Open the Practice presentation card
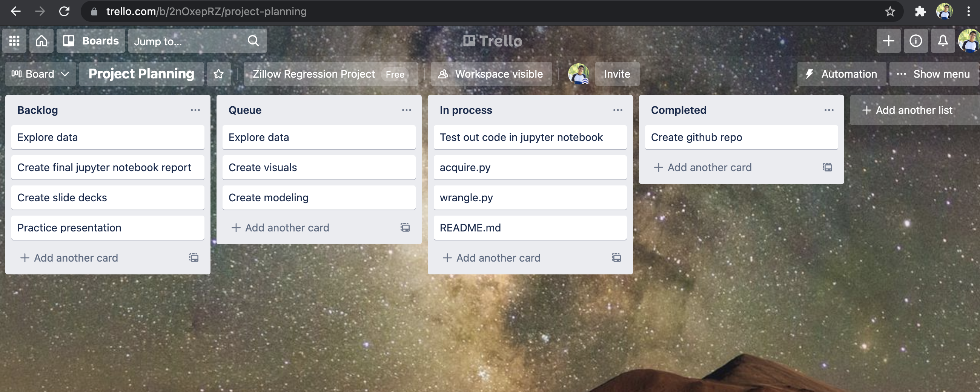Viewport: 980px width, 392px height. click(x=108, y=227)
